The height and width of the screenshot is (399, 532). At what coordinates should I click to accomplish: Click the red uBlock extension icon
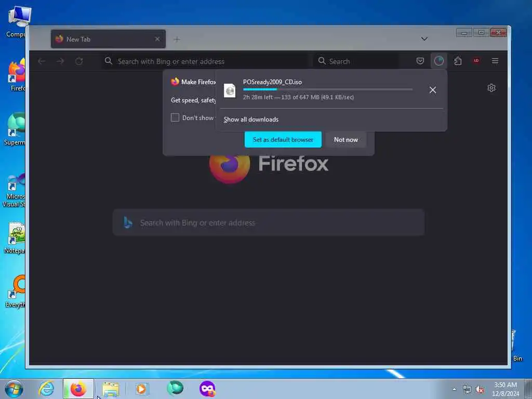coord(476,61)
